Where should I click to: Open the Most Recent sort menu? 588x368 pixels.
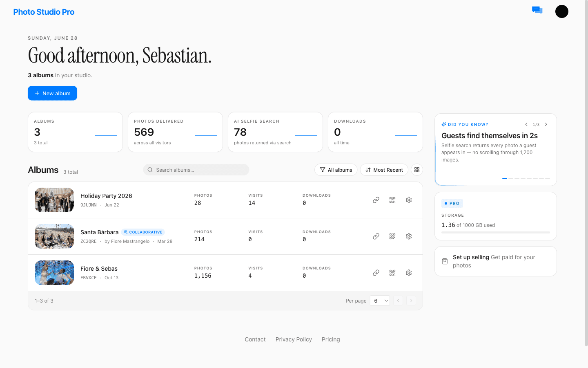click(x=384, y=170)
